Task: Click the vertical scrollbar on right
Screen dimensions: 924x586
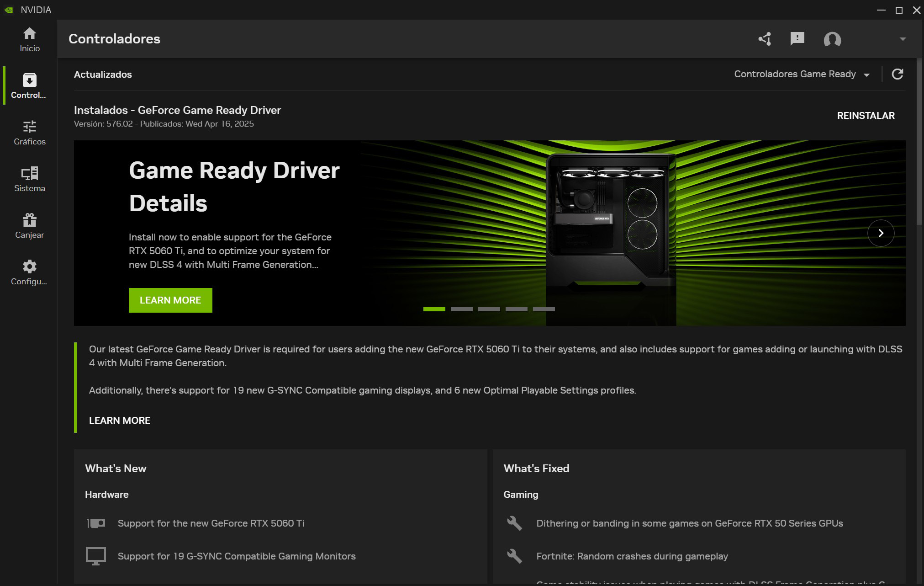Action: click(919, 142)
